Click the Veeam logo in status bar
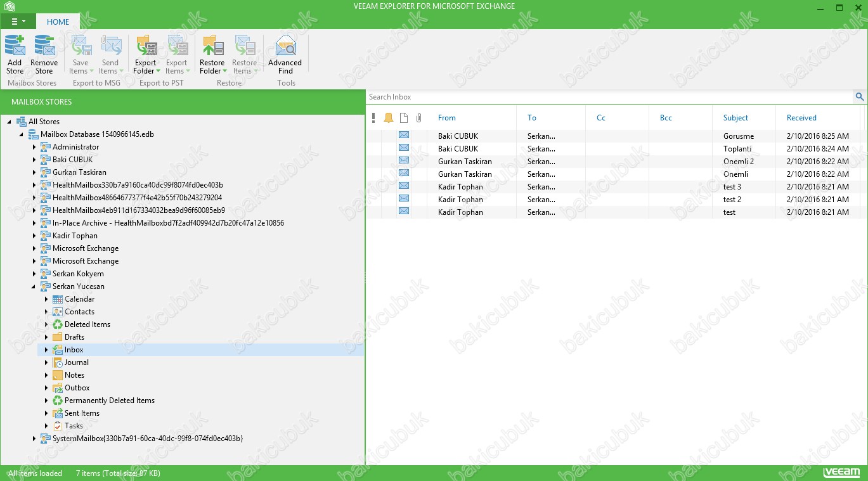 pyautogui.click(x=841, y=473)
